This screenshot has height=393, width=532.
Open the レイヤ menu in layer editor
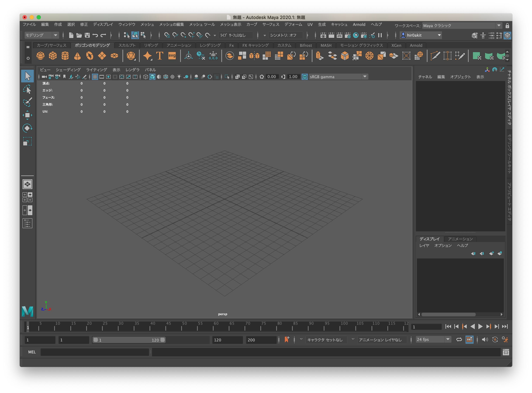click(424, 245)
